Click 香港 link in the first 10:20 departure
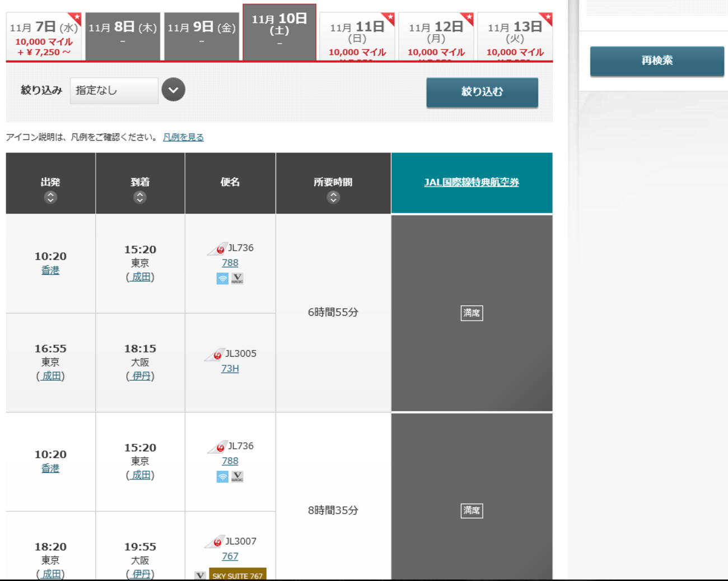This screenshot has width=728, height=581. [50, 270]
